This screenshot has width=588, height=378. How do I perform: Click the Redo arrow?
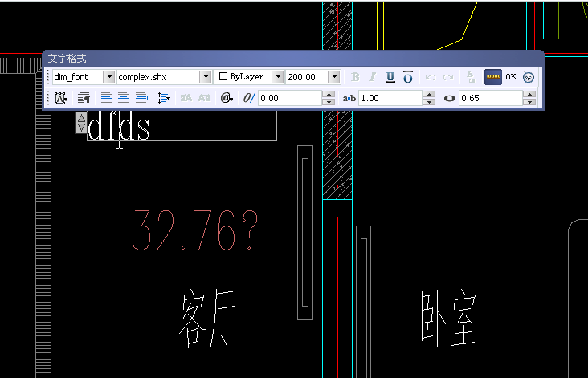[x=448, y=78]
